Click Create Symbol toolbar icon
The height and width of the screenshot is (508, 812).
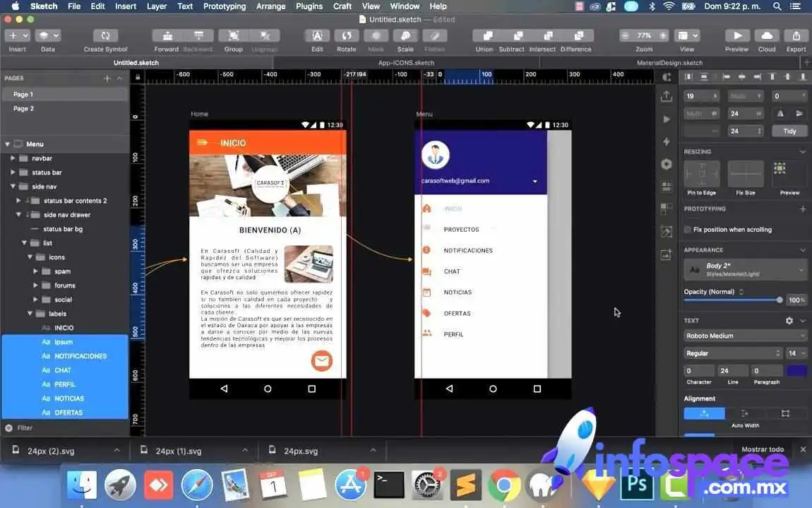click(105, 36)
